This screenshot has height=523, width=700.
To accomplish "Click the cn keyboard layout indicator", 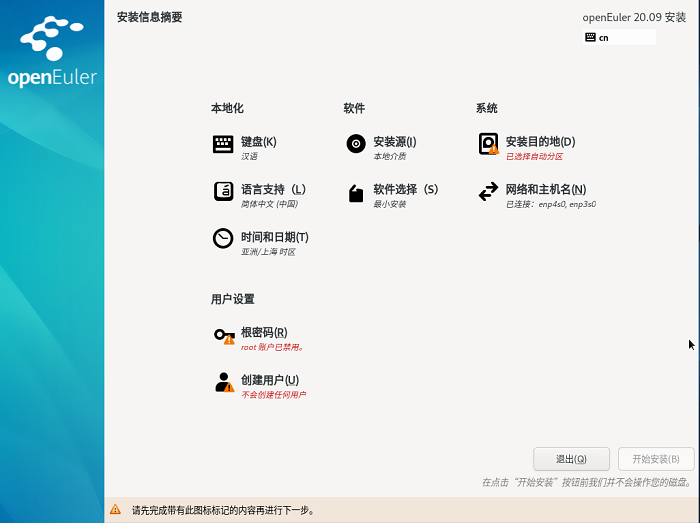I will (618, 37).
